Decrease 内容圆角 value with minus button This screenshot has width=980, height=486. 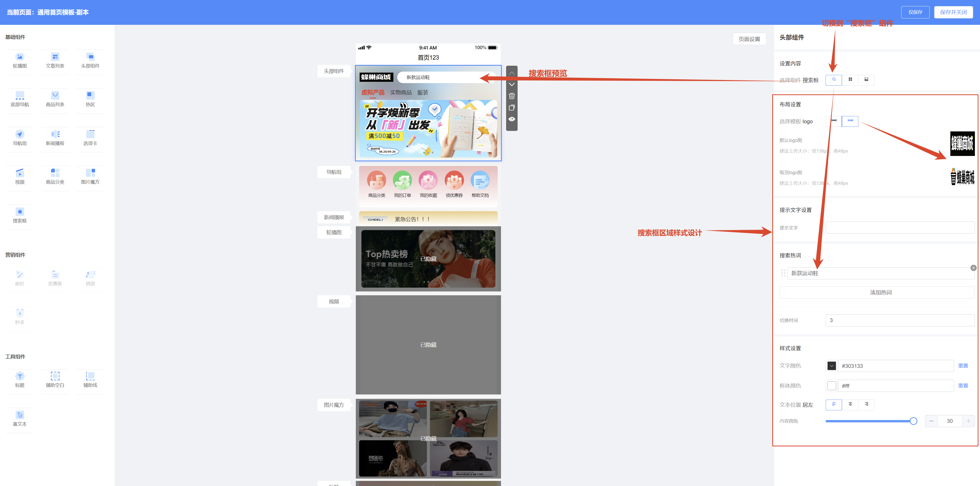931,421
